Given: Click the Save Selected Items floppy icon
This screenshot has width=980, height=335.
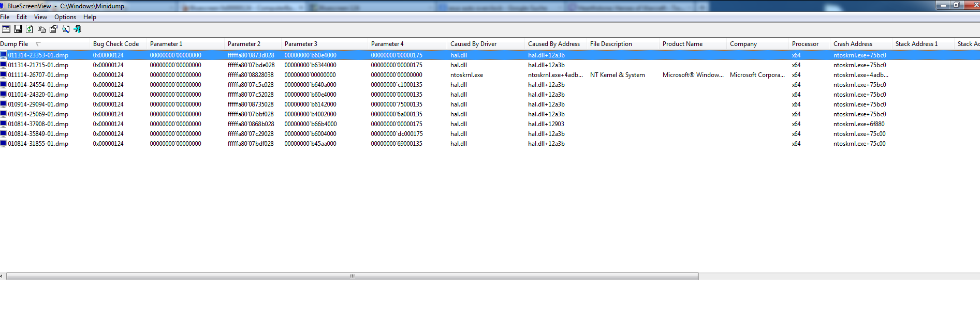Looking at the screenshot, I should pos(18,29).
